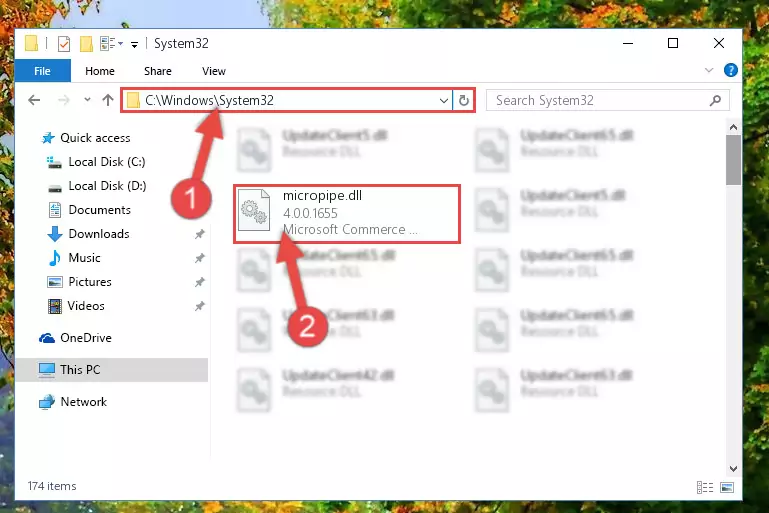Click the pin icon next to Pictures

(x=200, y=282)
